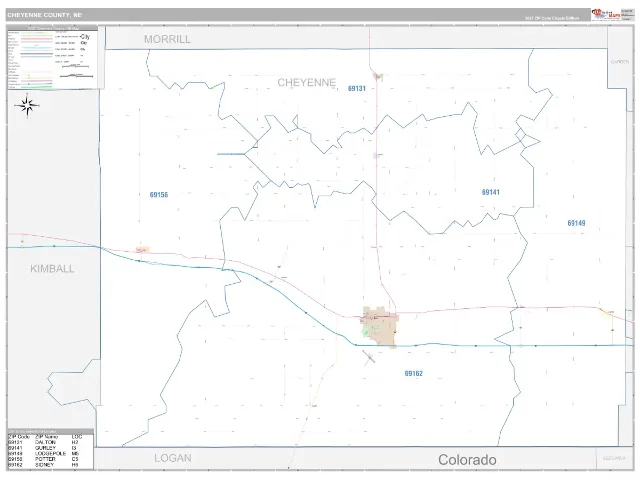Click the green line sample at legend bottom
This screenshot has height=480, width=640.
click(36, 87)
